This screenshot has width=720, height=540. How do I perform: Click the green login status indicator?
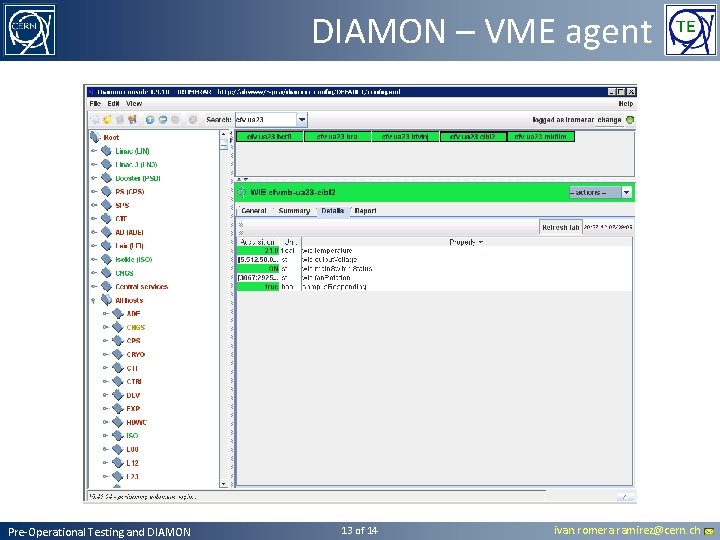point(630,120)
